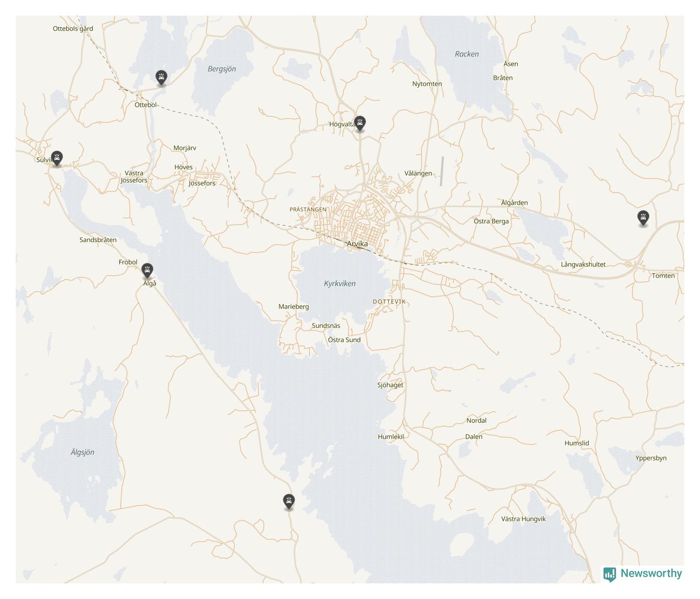Select the accident marker at Högvalta
Viewport: 700px width, 599px height.
359,123
